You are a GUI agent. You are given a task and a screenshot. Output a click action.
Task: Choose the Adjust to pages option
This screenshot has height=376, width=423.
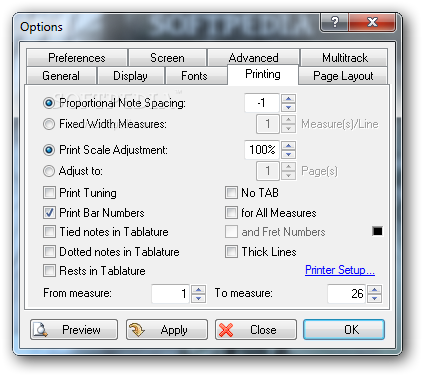tap(49, 171)
